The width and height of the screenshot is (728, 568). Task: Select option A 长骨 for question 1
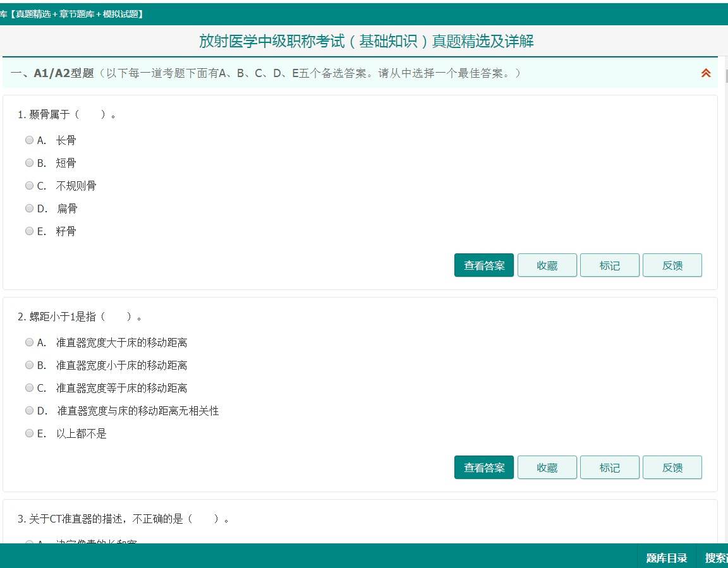(x=29, y=140)
